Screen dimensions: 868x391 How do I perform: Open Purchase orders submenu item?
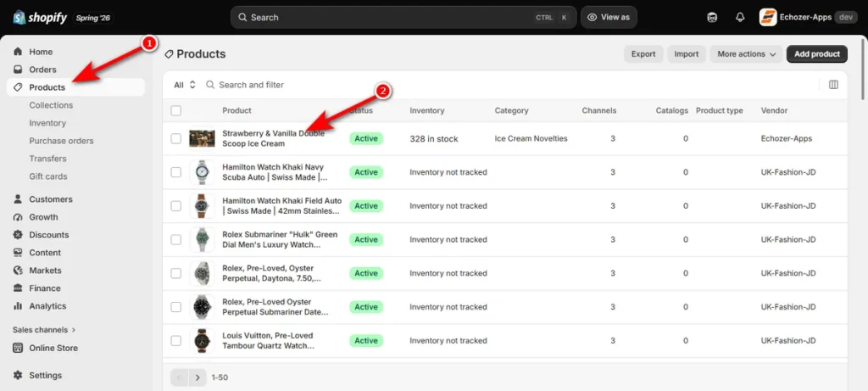point(61,141)
